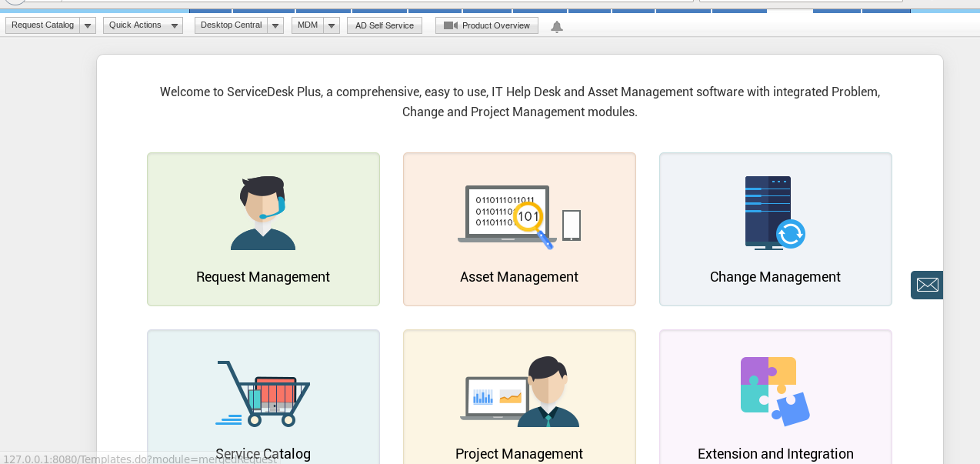The width and height of the screenshot is (980, 464).
Task: Open the Quick Actions dropdown
Action: [x=143, y=25]
